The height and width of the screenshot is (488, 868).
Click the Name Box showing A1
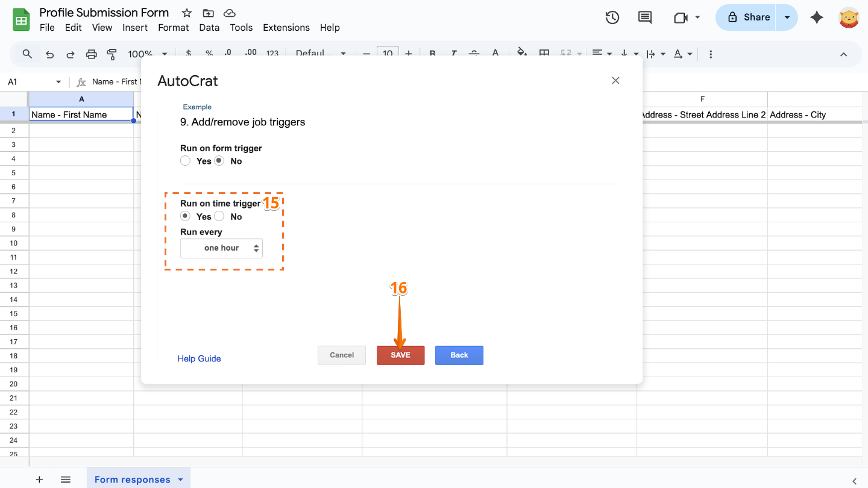(x=33, y=82)
